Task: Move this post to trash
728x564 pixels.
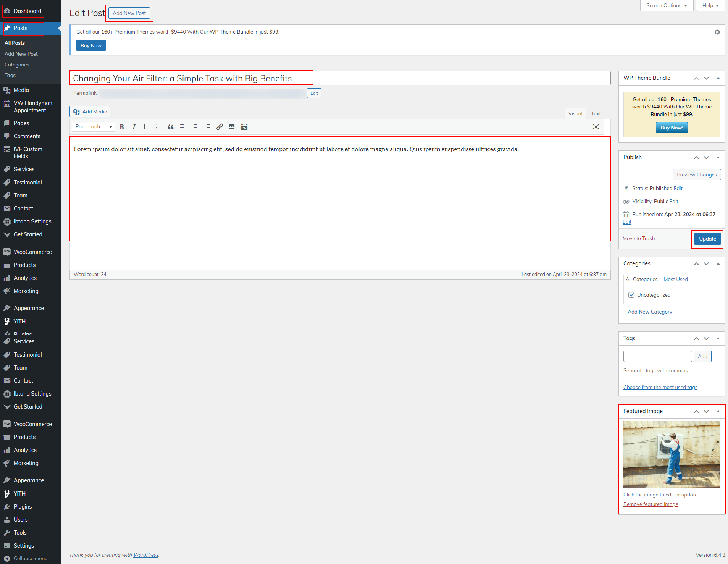Action: pos(638,239)
